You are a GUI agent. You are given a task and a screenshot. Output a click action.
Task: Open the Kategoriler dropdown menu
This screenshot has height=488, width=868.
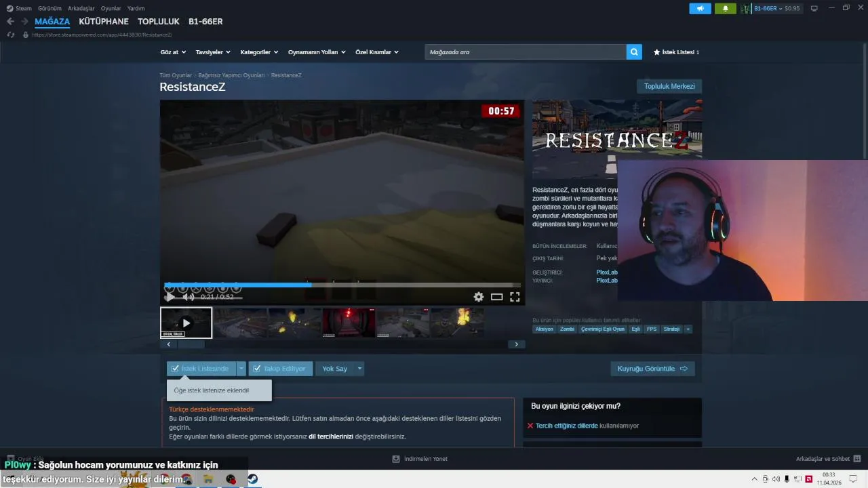(x=259, y=52)
